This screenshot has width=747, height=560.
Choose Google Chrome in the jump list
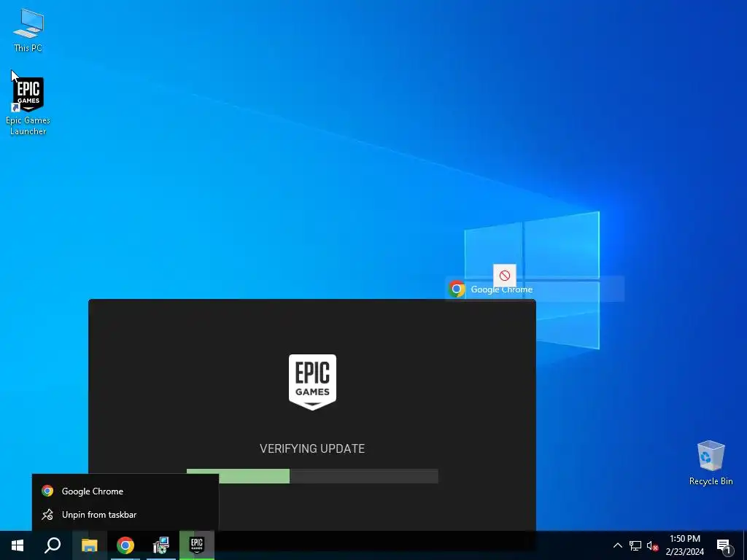click(x=125, y=491)
